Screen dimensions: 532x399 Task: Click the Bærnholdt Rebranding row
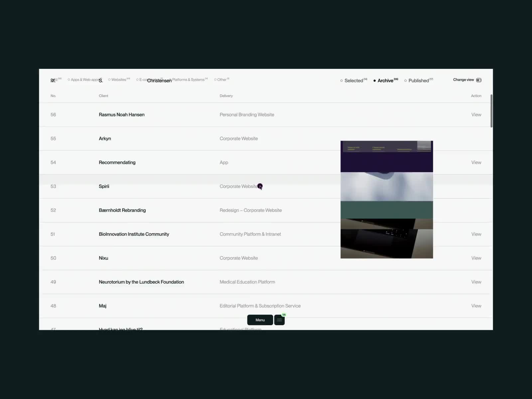(x=122, y=210)
